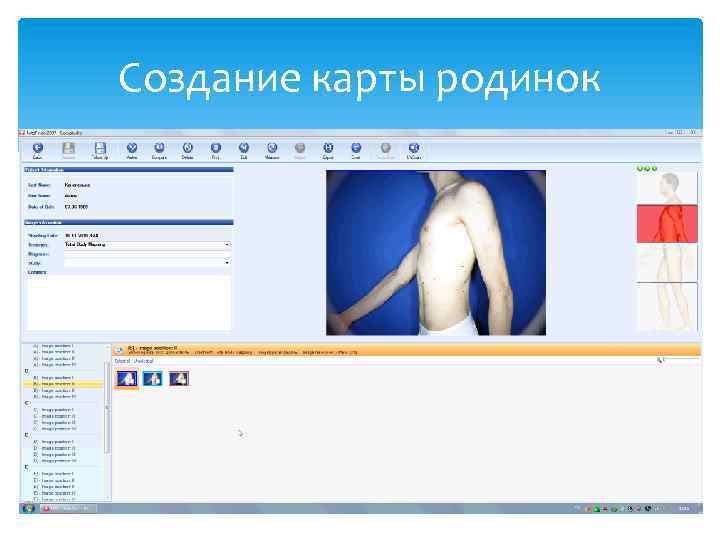The height and width of the screenshot is (540, 720).
Task: Click the round icon in the orange header bar
Action: click(120, 350)
